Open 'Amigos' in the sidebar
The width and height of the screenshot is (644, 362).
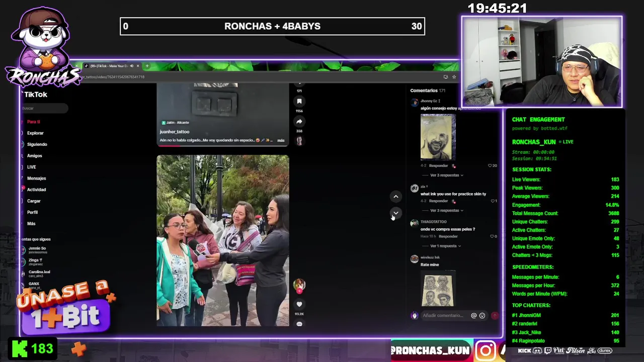(34, 156)
